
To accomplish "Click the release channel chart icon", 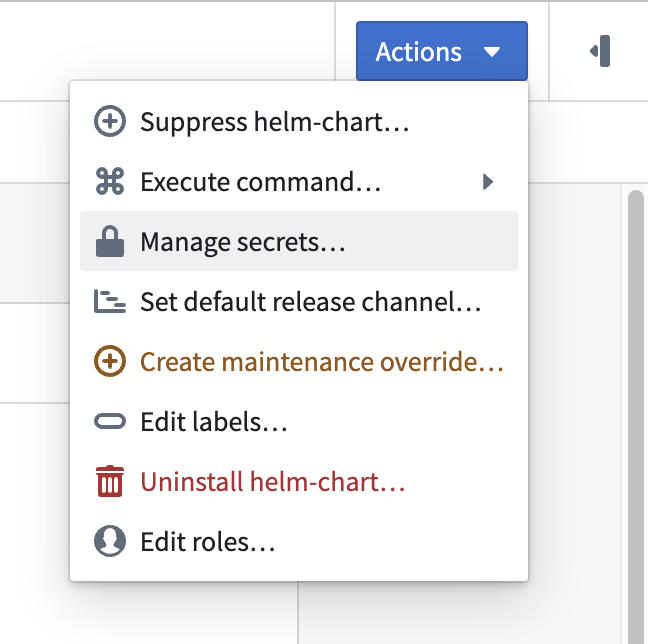I will coord(110,301).
